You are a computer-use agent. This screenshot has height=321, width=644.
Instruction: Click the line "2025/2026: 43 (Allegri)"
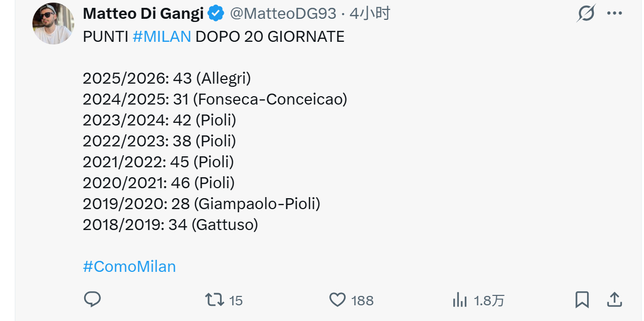[x=167, y=78]
